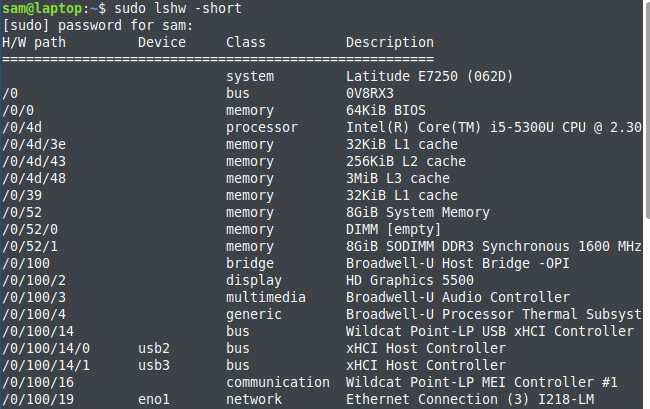Image resolution: width=650 pixels, height=409 pixels.
Task: Click the '8GiB System Memory' entry
Action: 418,213
